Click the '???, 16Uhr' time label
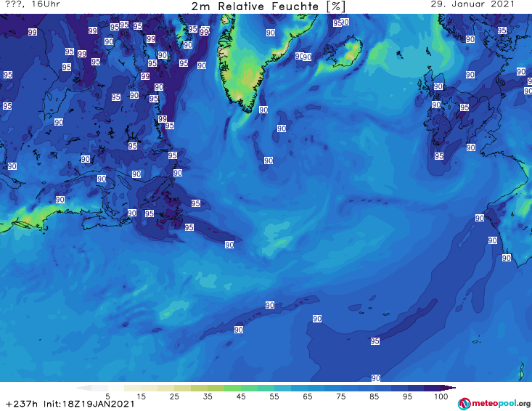Image resolution: width=532 pixels, height=411 pixels. click(x=33, y=4)
